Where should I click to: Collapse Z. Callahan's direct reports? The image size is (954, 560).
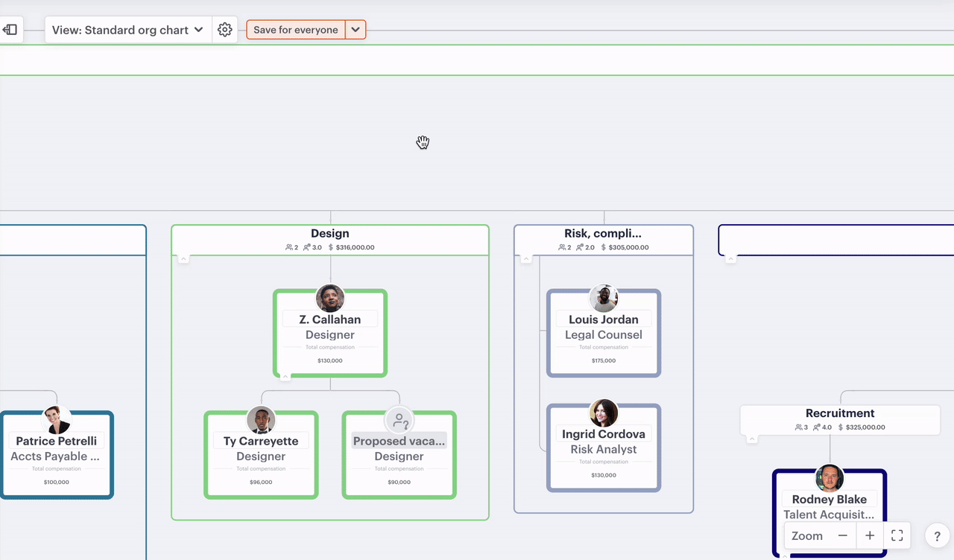click(285, 378)
